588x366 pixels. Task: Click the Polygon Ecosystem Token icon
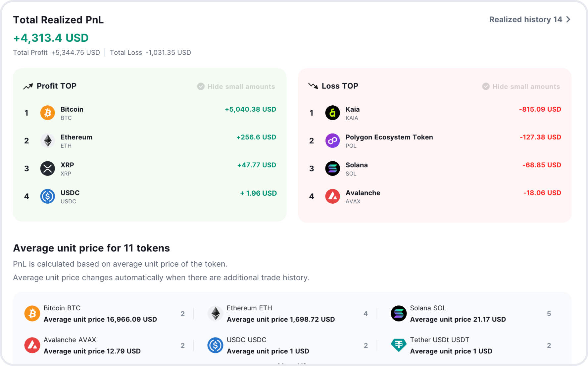332,140
